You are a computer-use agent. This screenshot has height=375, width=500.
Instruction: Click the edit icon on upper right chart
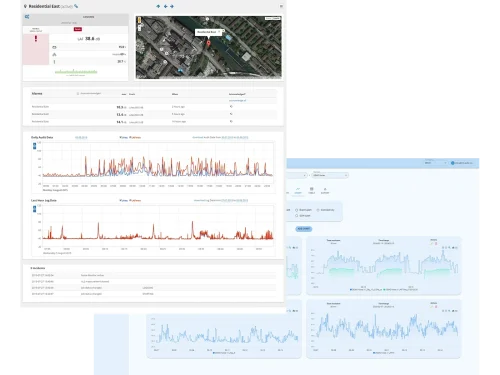click(x=432, y=243)
